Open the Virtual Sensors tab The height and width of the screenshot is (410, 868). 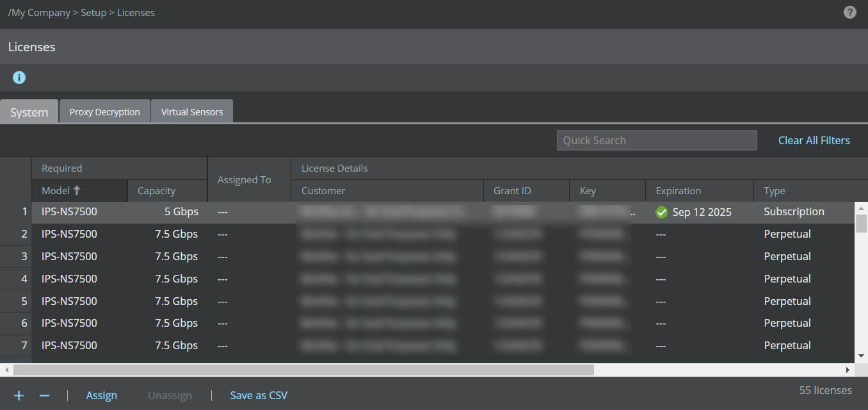coord(192,112)
